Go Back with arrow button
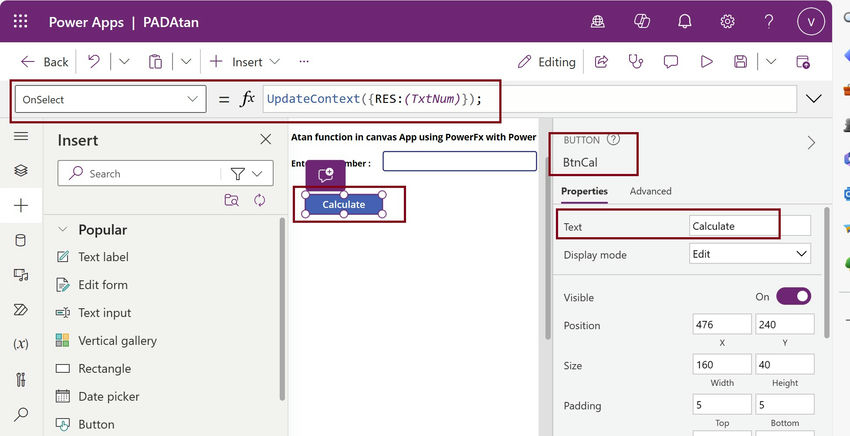850x436 pixels. coord(44,62)
